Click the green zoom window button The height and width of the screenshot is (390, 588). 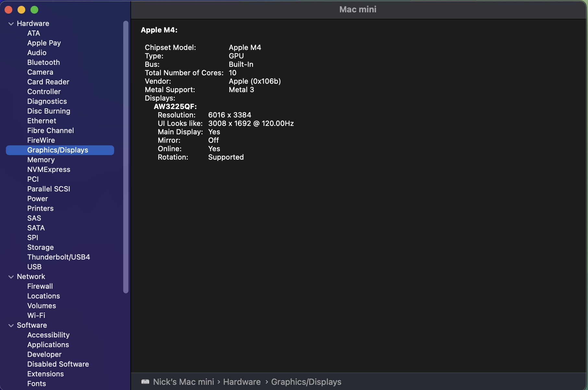coord(34,10)
